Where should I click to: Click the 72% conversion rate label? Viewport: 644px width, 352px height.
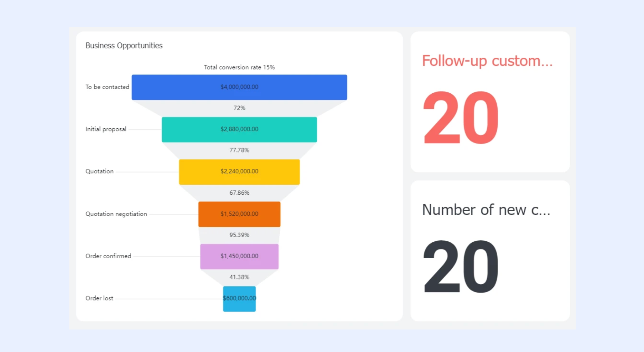click(239, 108)
